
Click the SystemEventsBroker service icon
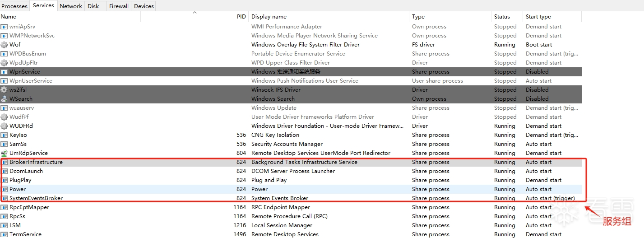click(5, 198)
